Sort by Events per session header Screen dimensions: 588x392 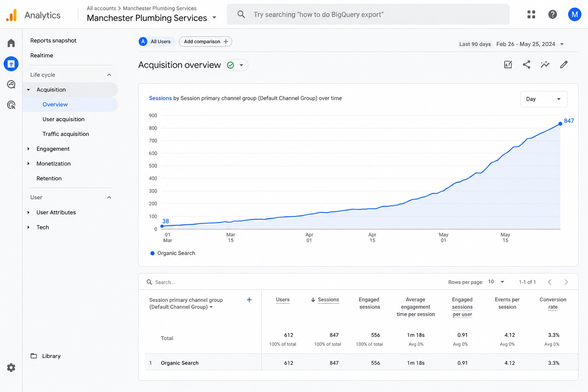tap(507, 303)
